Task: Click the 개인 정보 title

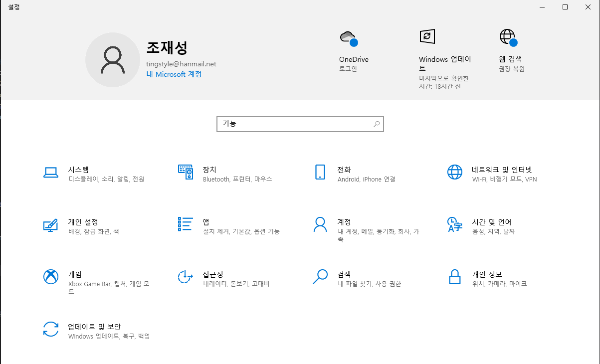Action: [487, 274]
